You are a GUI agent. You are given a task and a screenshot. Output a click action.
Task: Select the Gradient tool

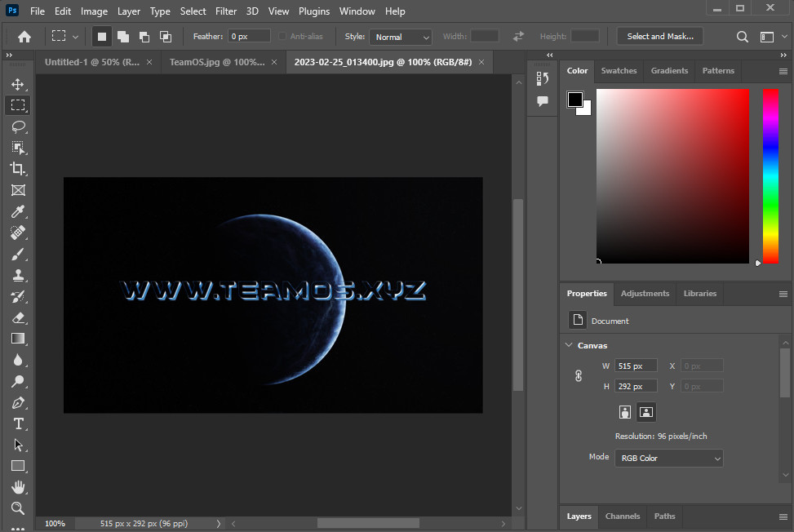18,339
